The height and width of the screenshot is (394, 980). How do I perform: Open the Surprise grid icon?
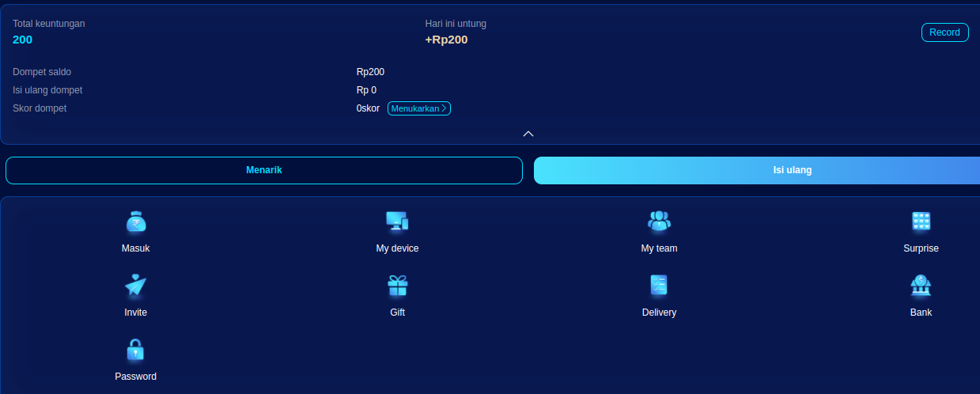921,222
